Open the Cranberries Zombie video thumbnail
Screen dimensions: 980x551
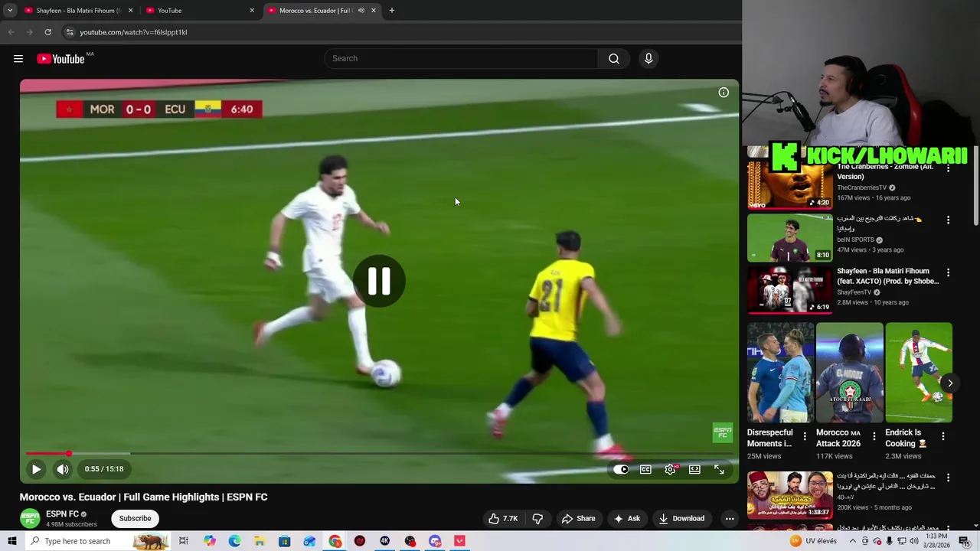(x=789, y=184)
